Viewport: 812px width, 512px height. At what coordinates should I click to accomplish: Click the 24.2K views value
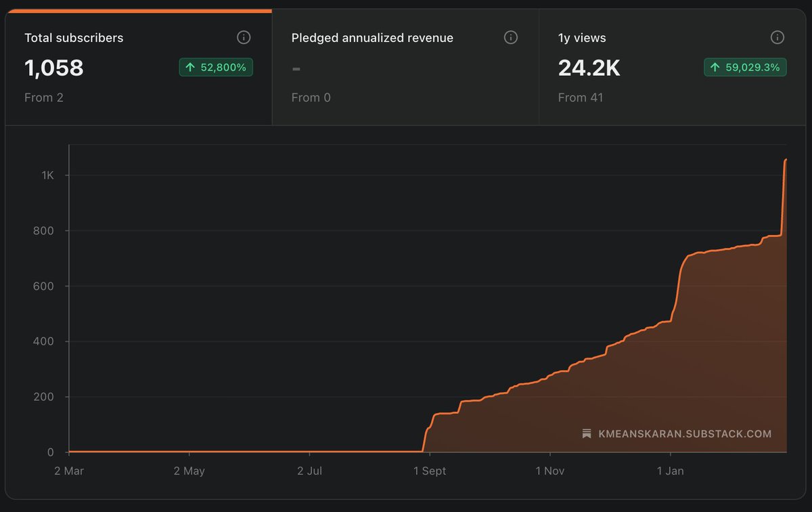(x=589, y=68)
